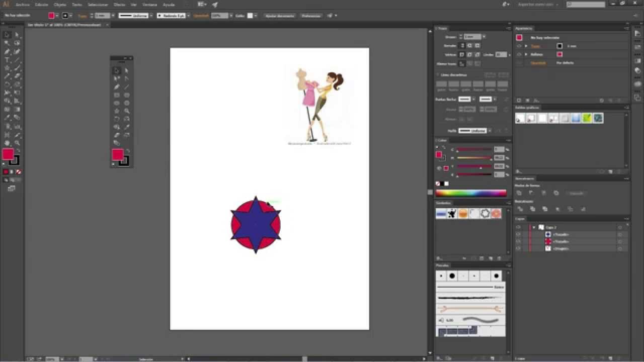
Task: Click the M magenta slider in Color panel
Action: (x=474, y=158)
